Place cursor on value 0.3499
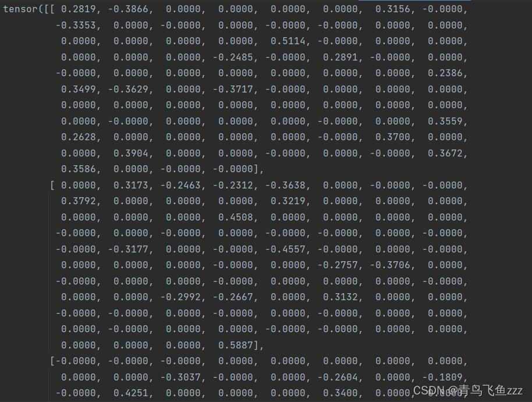 (79, 89)
